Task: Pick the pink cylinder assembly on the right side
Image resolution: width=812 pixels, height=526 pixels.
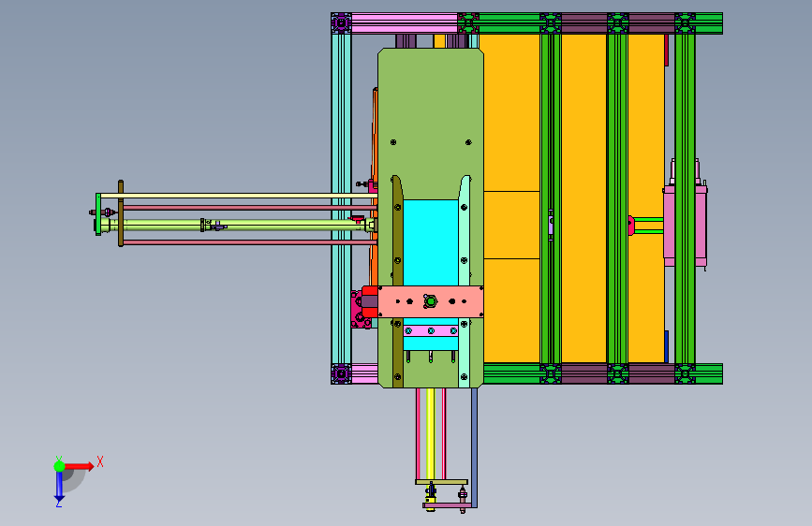Action: click(685, 226)
